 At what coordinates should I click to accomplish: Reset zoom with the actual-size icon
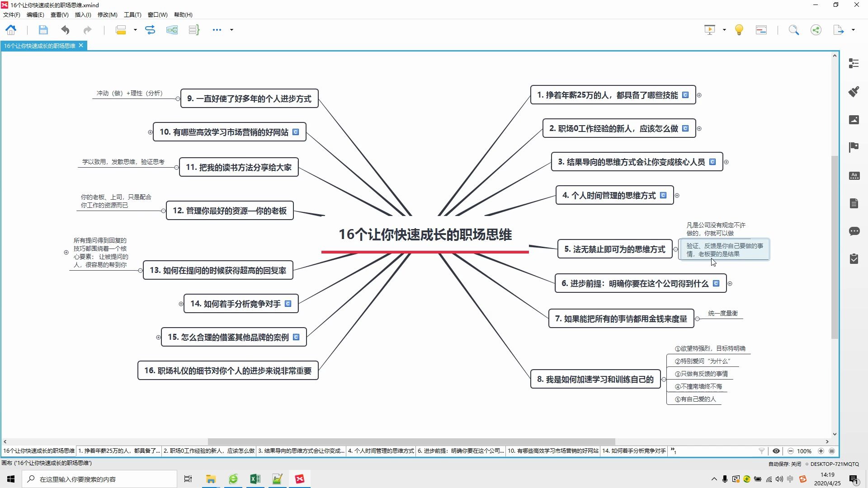click(x=832, y=451)
